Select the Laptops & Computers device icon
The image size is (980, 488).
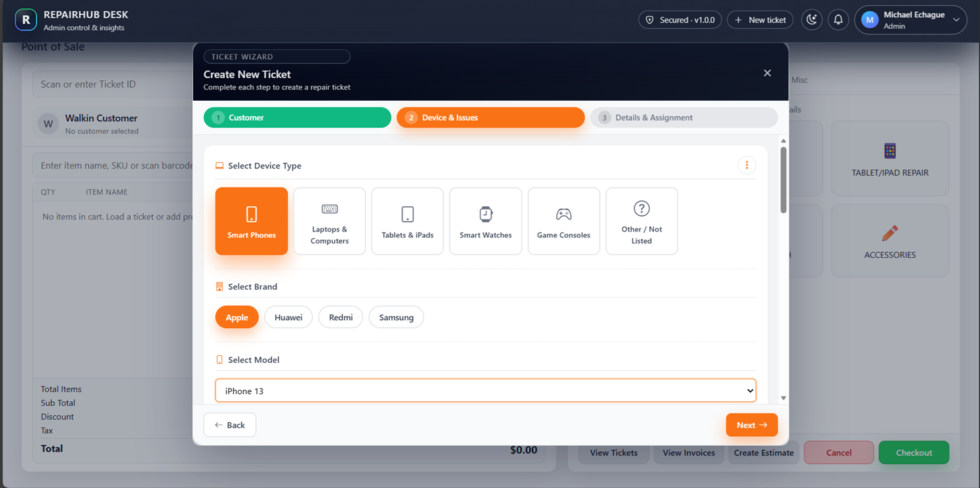(x=330, y=221)
